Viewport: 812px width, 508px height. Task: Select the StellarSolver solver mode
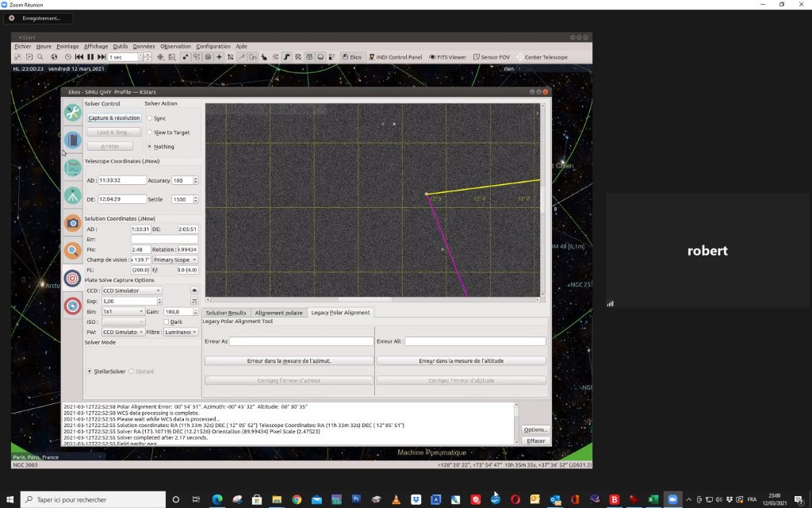click(90, 371)
